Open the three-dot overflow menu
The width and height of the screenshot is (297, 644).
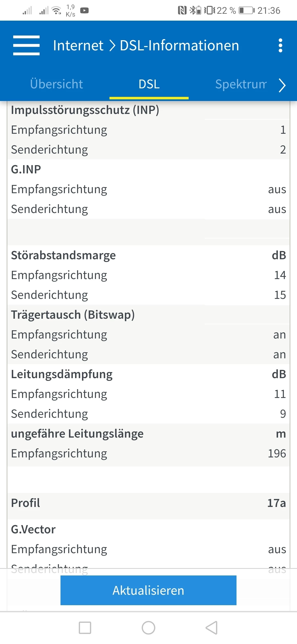pos(280,45)
